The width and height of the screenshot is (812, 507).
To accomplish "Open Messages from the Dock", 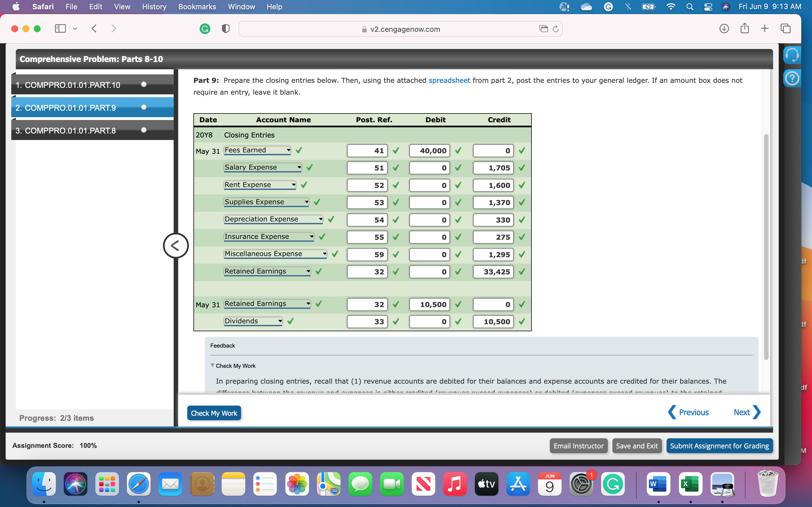I will [360, 484].
